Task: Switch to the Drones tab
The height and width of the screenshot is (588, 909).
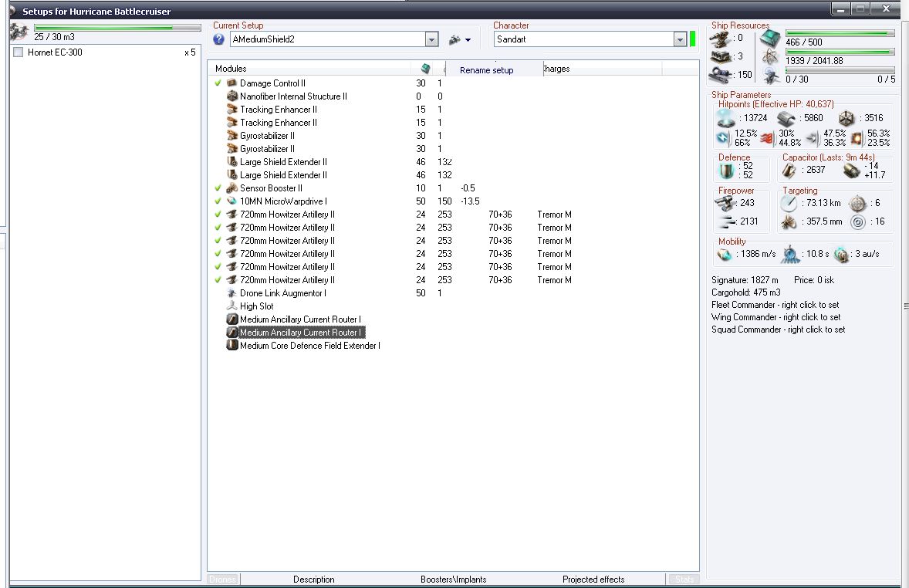Action: pos(222,580)
